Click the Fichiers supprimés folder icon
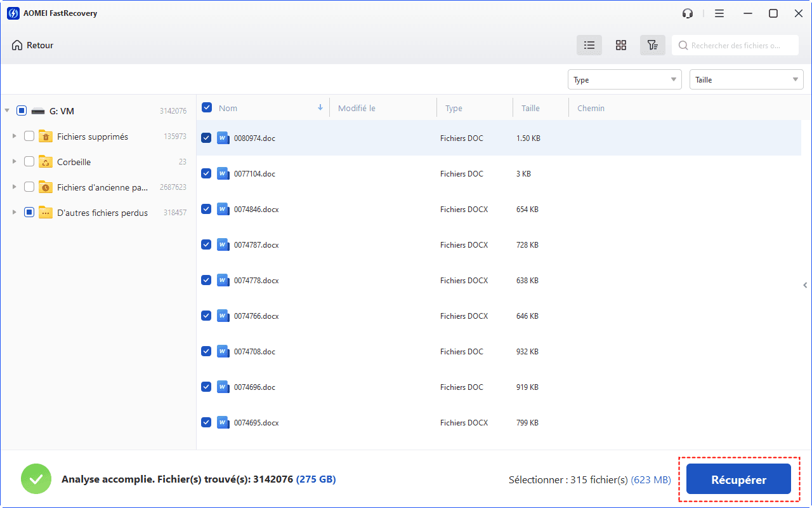 coord(46,137)
